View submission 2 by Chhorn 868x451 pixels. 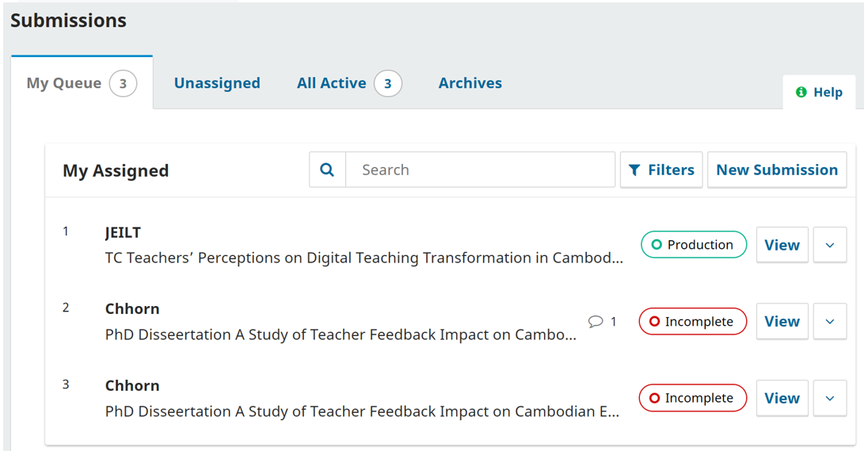[x=782, y=322]
